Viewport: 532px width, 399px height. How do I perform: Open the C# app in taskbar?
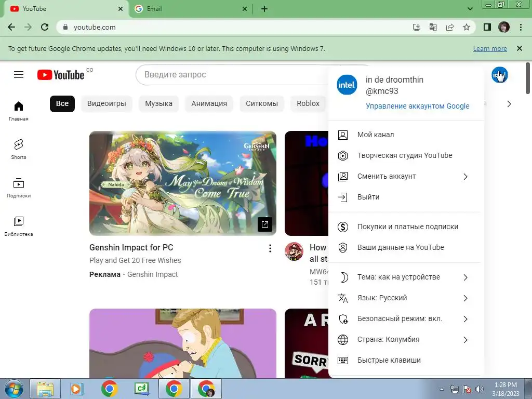[x=142, y=389]
